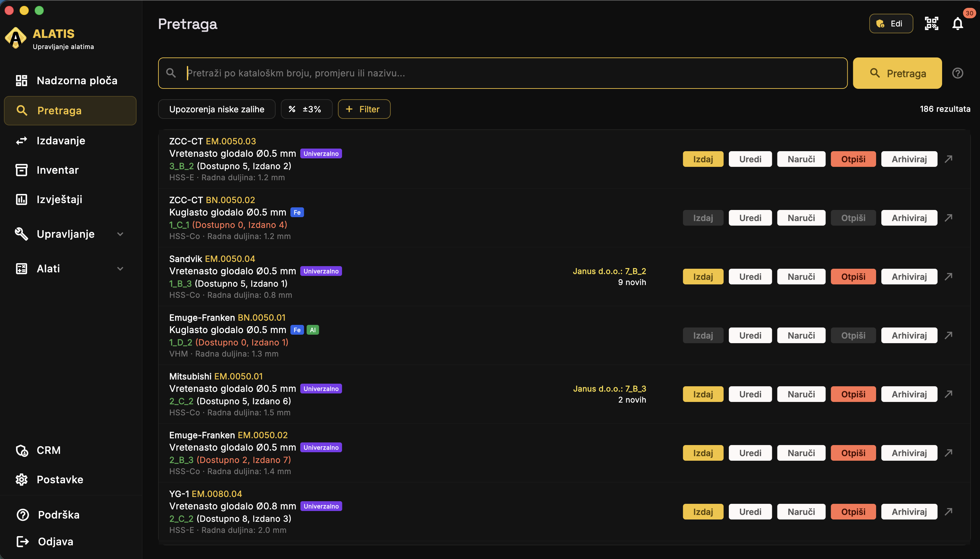Screen dimensions: 980x559
Task: Open external link arrow for Emuge-Franken EM.0050.02
Action: click(949, 453)
